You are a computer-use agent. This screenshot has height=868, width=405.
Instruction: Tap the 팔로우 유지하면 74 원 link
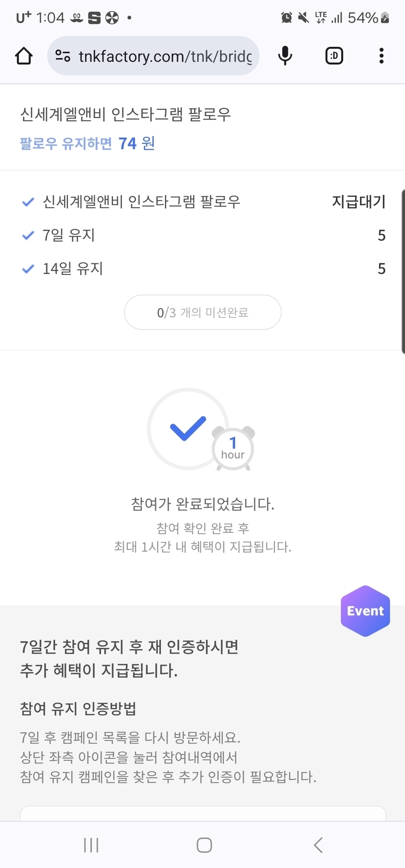[87, 143]
